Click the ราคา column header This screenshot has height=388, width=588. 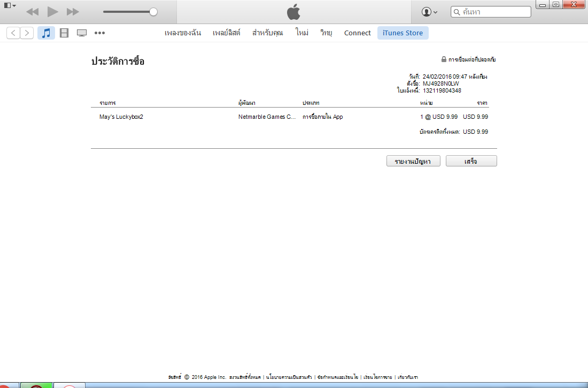click(x=482, y=103)
